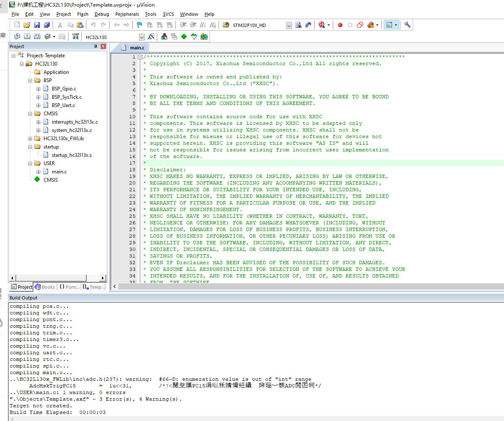Switch to Functions panel tab
This screenshot has width=504, height=421.
tap(69, 287)
